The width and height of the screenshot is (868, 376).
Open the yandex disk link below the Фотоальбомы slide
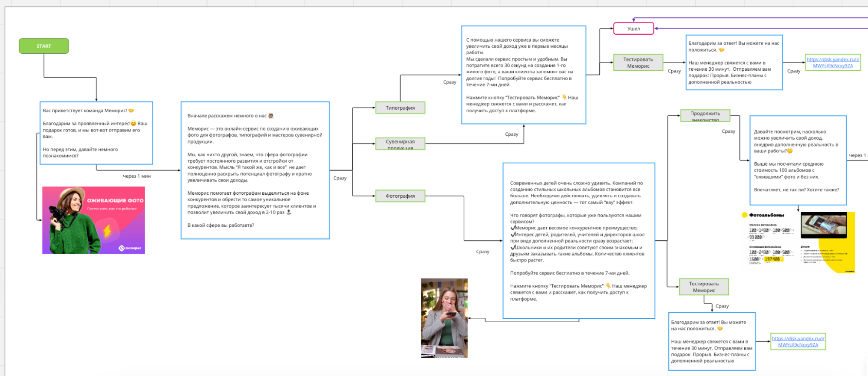[798, 342]
